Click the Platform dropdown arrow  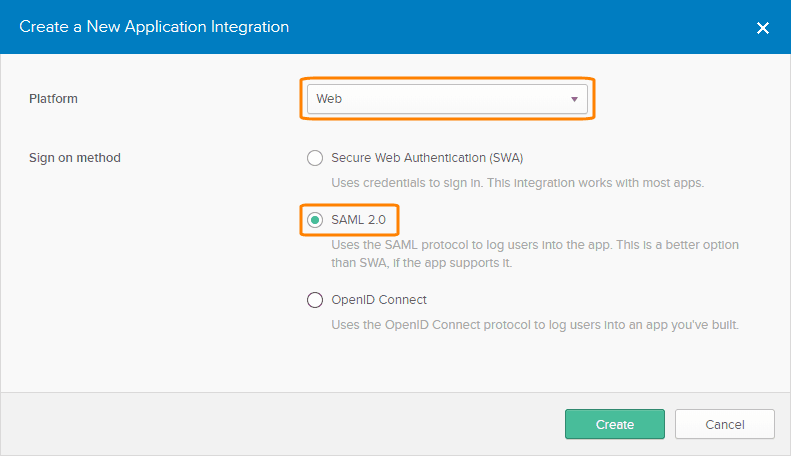(x=574, y=99)
